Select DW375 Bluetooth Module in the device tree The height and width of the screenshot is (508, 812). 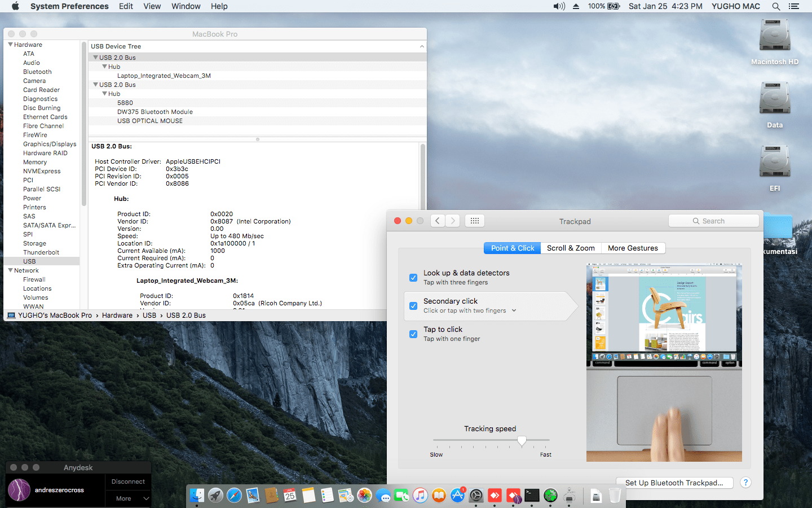[x=155, y=112]
